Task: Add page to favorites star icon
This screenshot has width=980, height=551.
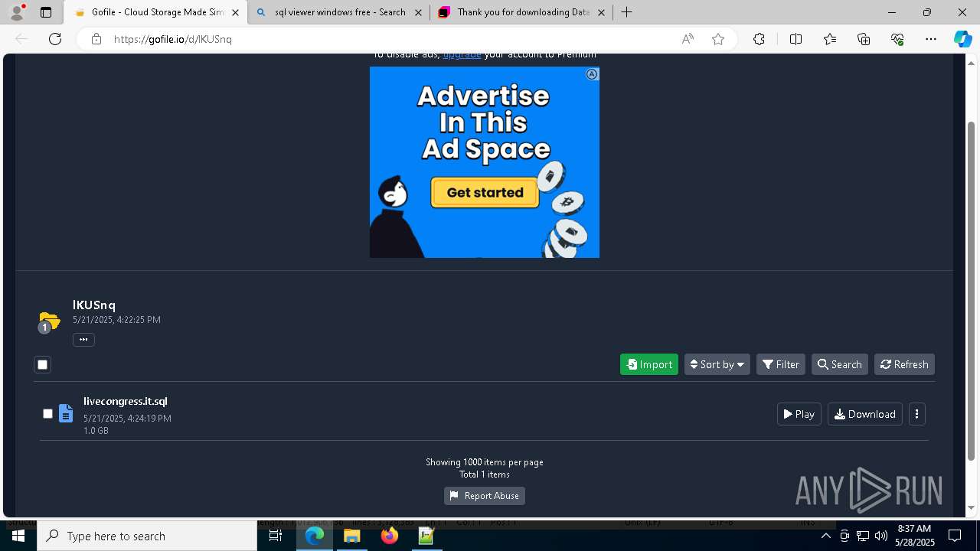Action: tap(718, 39)
